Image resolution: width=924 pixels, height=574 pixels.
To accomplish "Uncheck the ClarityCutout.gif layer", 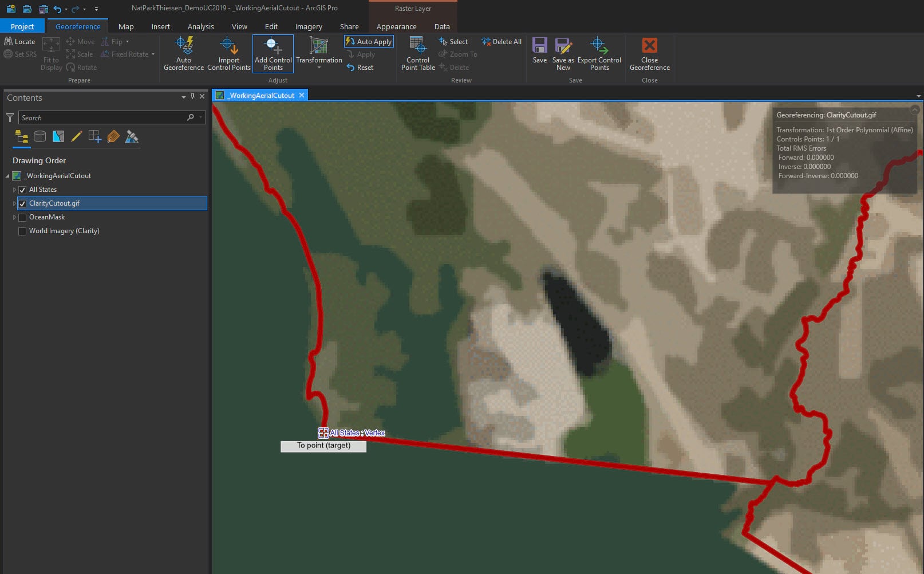I will (22, 203).
